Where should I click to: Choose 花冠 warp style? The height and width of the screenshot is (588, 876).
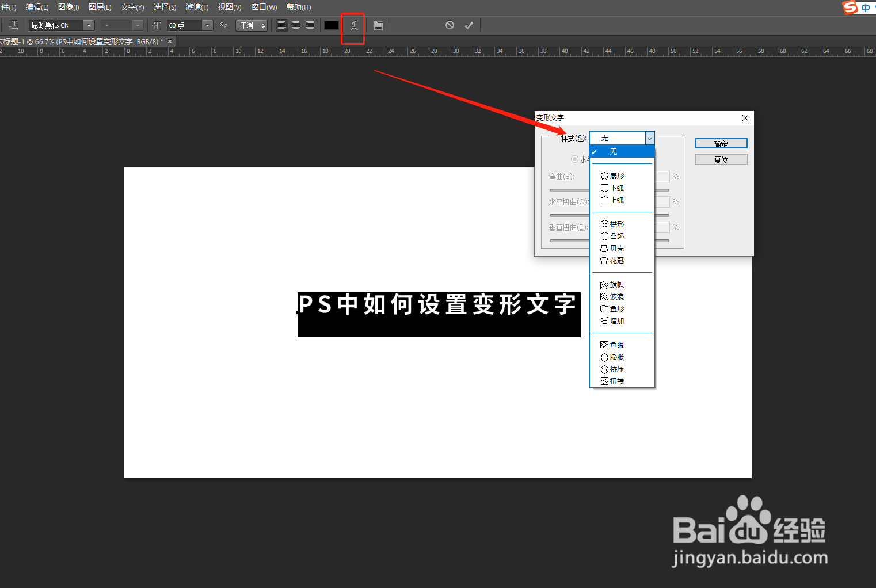click(622, 261)
